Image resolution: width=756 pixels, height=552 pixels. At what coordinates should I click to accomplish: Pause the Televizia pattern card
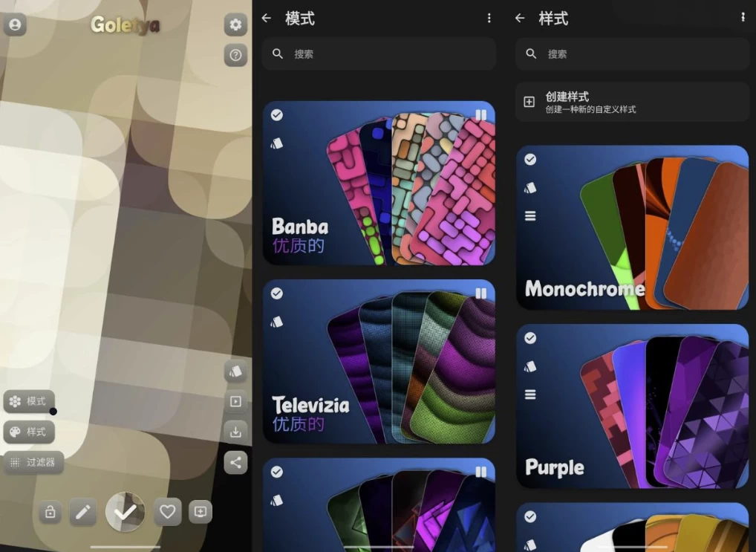[x=480, y=293]
